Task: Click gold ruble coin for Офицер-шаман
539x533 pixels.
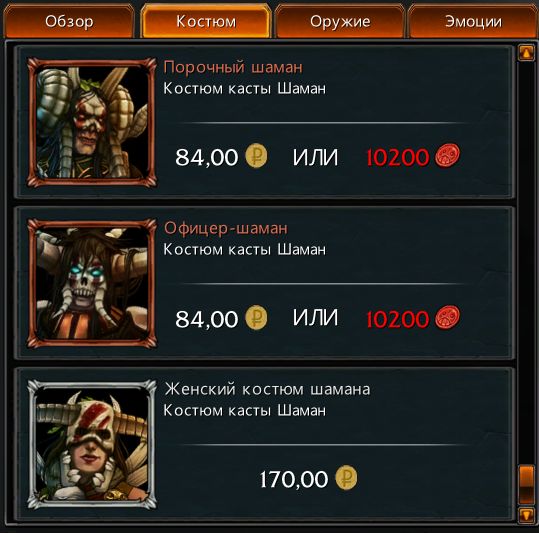Action: coord(256,317)
